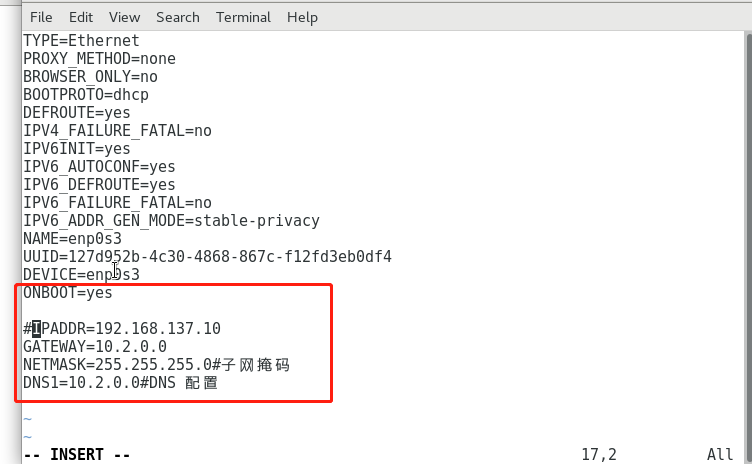The height and width of the screenshot is (464, 752).
Task: Open the Search menu
Action: pyautogui.click(x=177, y=17)
